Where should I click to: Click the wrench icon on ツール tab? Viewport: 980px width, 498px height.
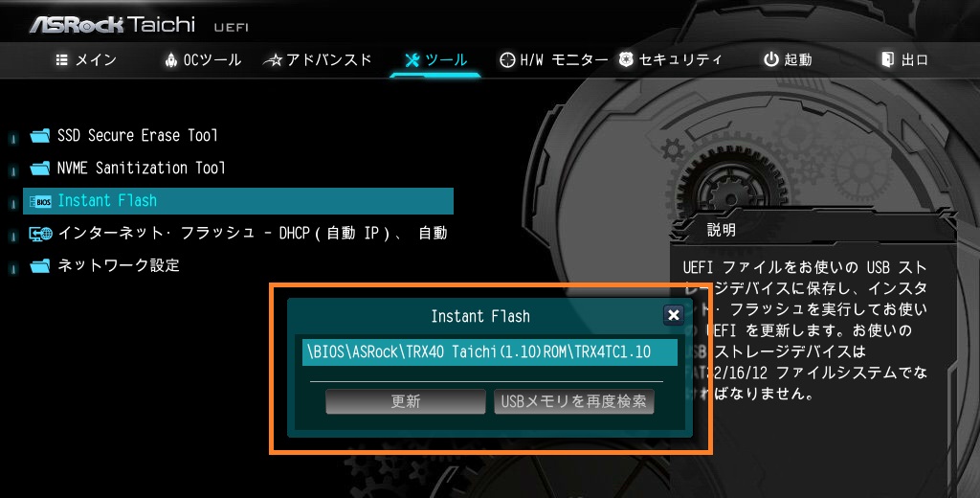412,60
